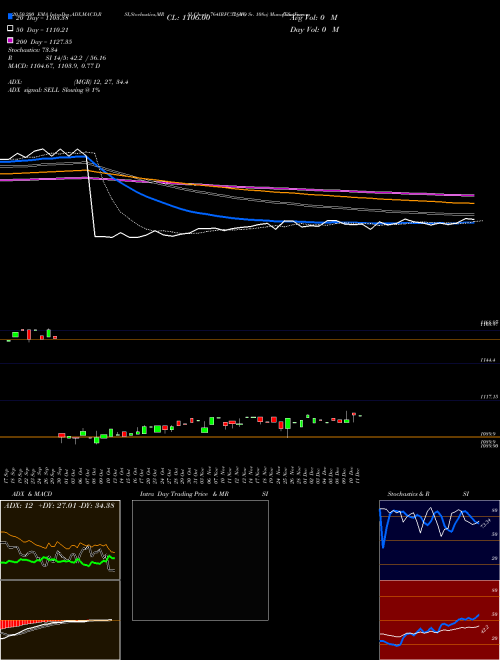Click the 1144.4 price axis label
Image resolution: width=500 pixels, height=660 pixels.
(x=489, y=360)
